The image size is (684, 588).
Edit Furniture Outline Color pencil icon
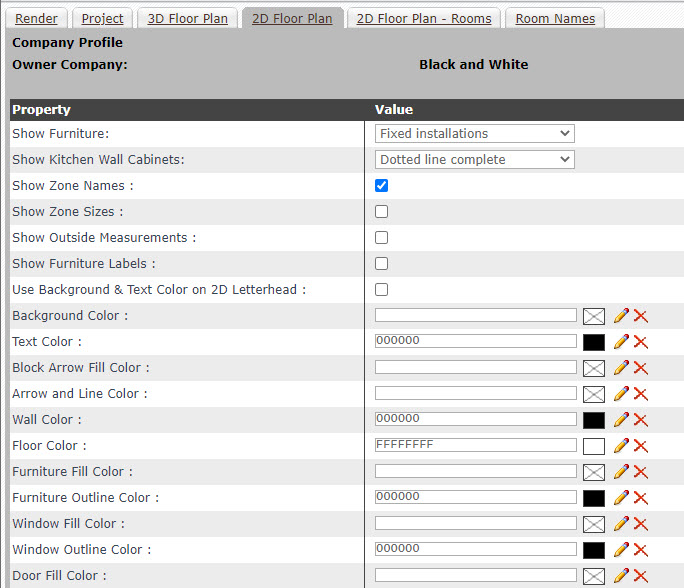pyautogui.click(x=621, y=498)
